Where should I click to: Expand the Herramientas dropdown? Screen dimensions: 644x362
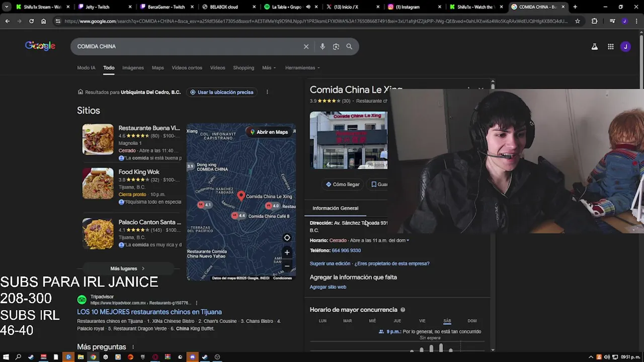302,68
